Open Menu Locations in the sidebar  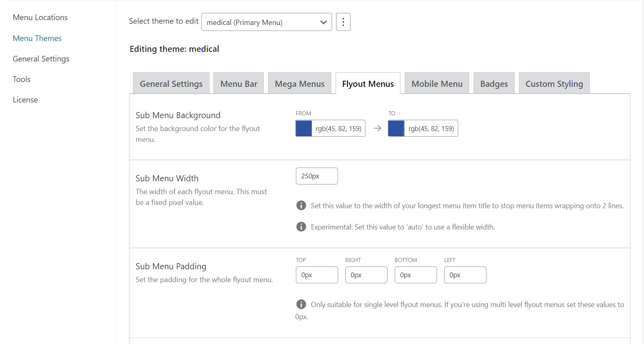click(40, 17)
